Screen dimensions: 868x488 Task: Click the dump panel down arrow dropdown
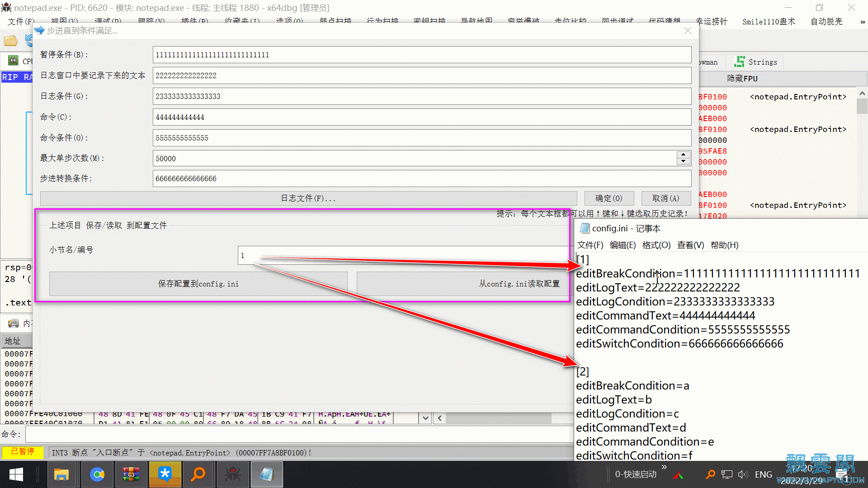[x=425, y=418]
